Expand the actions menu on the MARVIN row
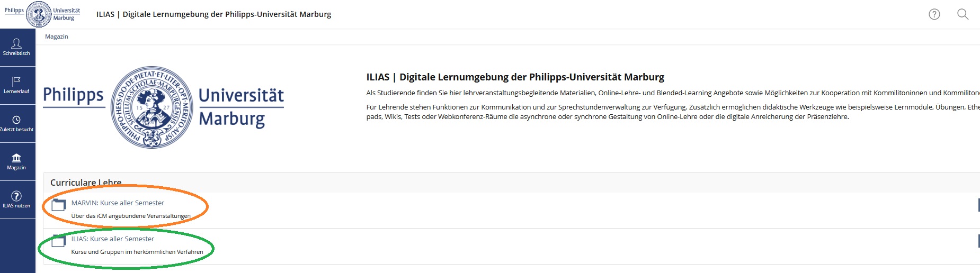 click(978, 205)
